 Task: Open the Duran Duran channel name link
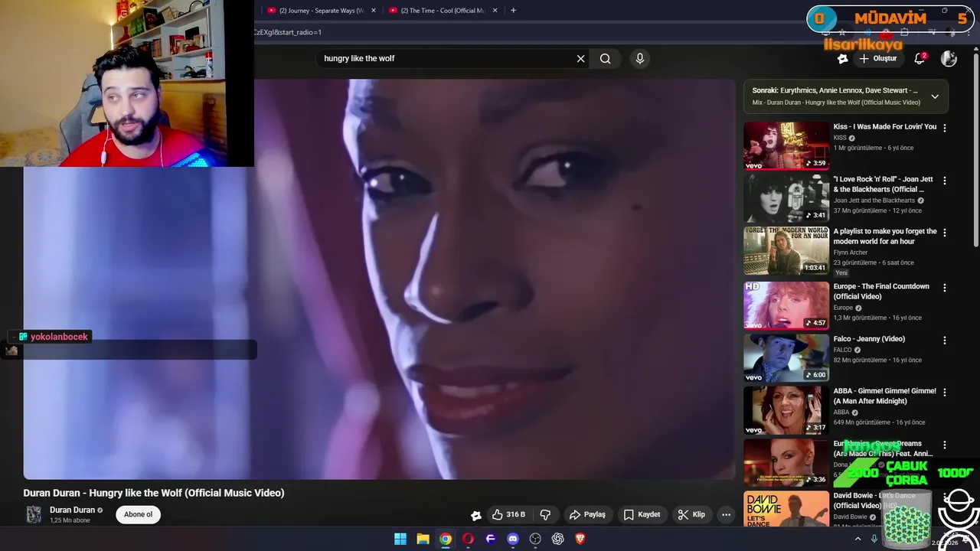[73, 510]
